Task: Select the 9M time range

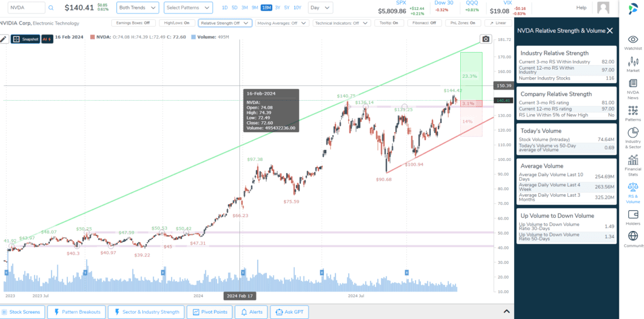Action: 255,8
